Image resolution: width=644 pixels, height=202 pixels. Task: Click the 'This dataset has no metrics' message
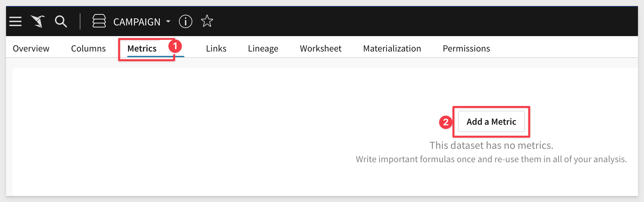click(x=492, y=145)
